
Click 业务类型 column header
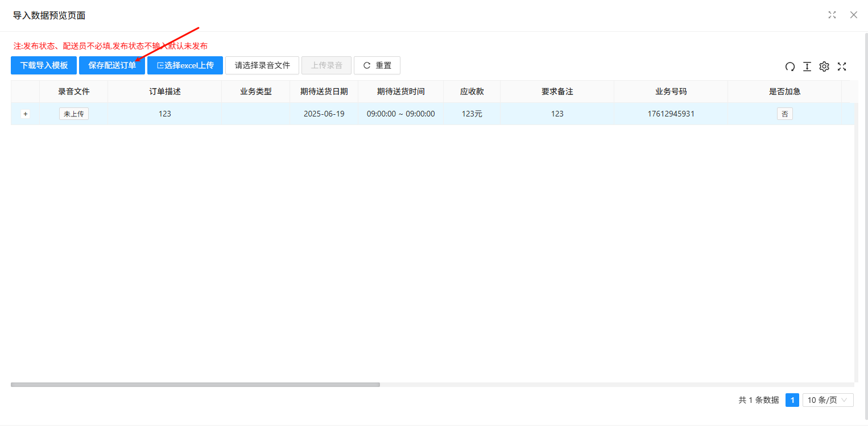click(x=256, y=91)
